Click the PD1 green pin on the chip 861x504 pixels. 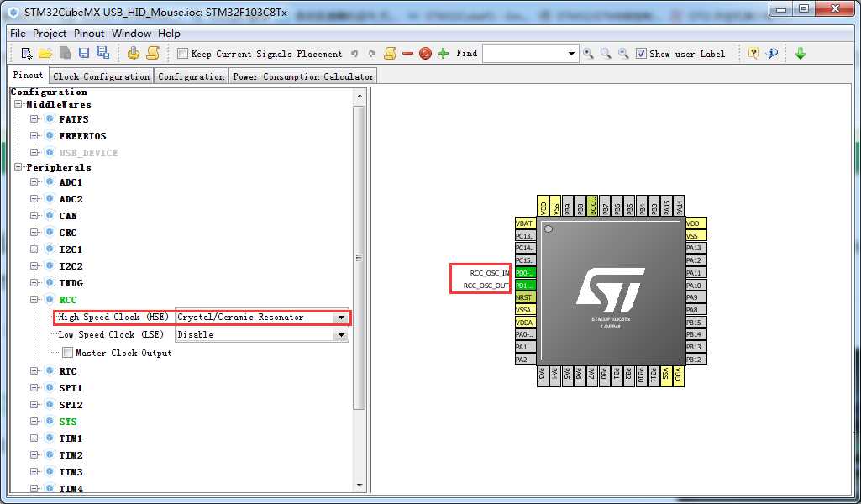tap(525, 286)
